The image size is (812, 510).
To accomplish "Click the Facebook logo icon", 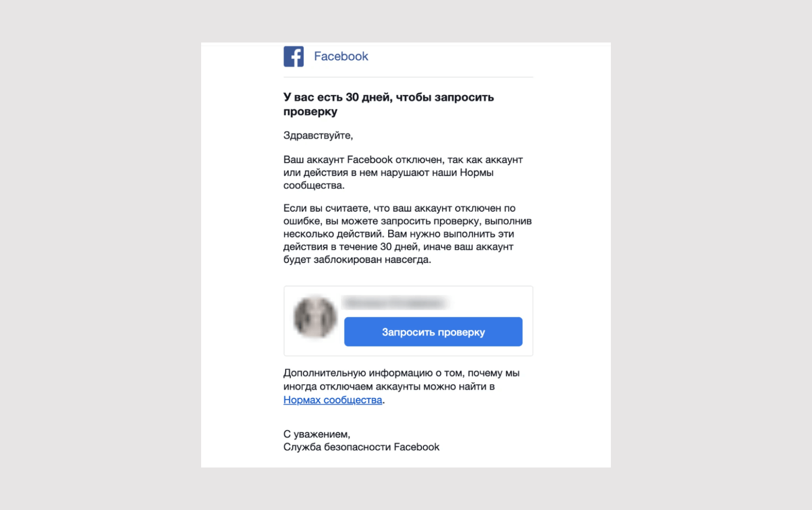I will tap(293, 57).
